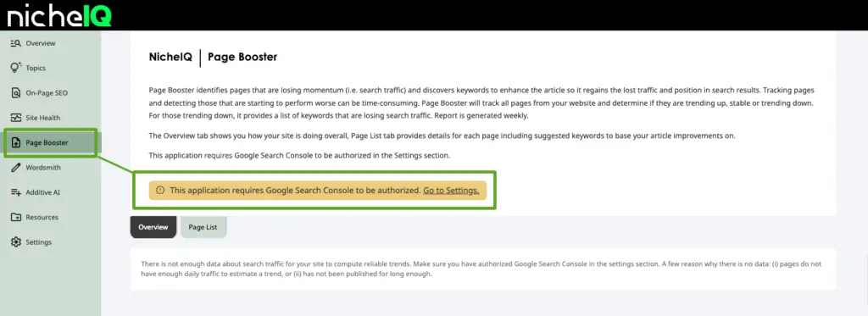Screen dimensions: 868x316
Task: Go to Additive AI sidebar item
Action: point(42,192)
